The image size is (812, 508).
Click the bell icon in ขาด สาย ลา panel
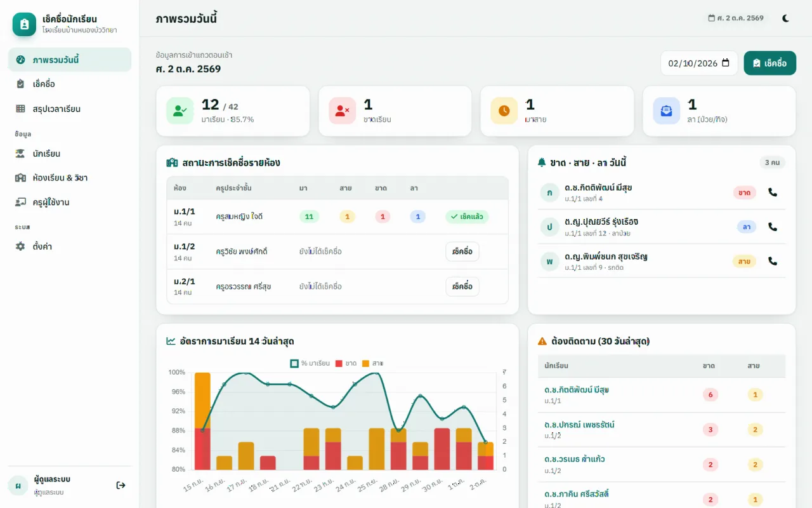pyautogui.click(x=542, y=163)
